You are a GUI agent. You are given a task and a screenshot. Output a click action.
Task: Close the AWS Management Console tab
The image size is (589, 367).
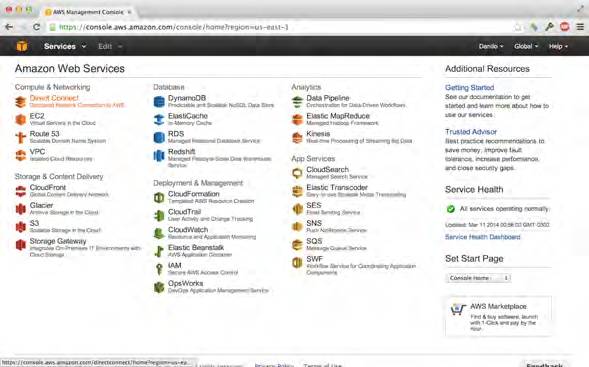coord(129,12)
